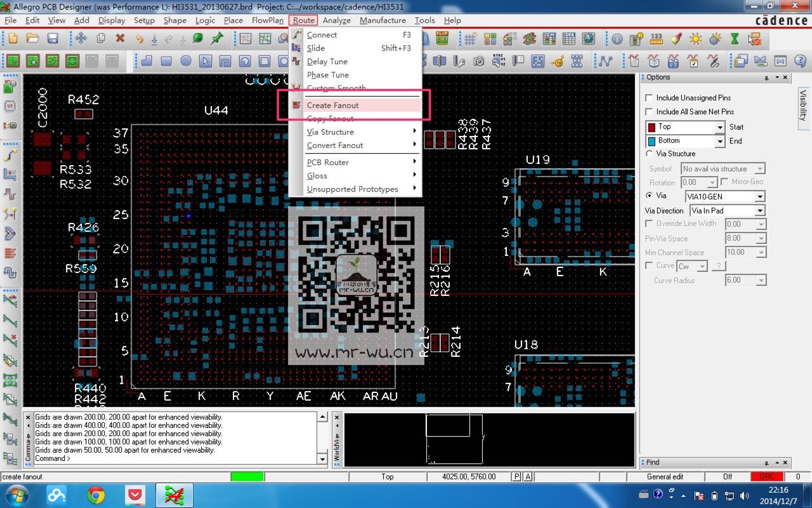
Task: Toggle the FLIP board icon
Action: [443, 39]
